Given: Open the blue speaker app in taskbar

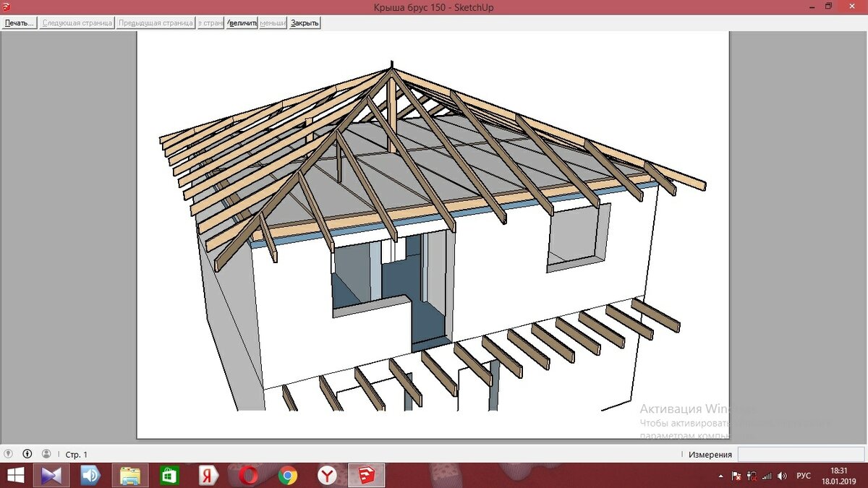Looking at the screenshot, I should (90, 476).
